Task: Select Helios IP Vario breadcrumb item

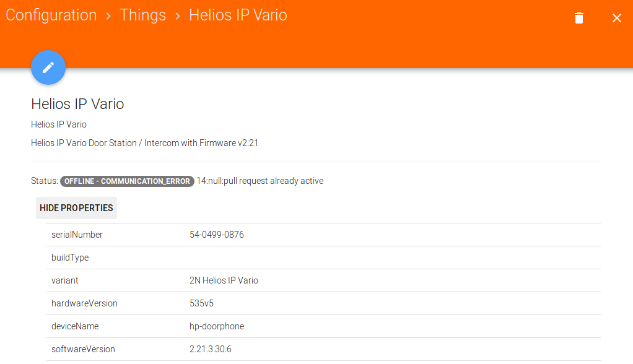Action: (238, 15)
